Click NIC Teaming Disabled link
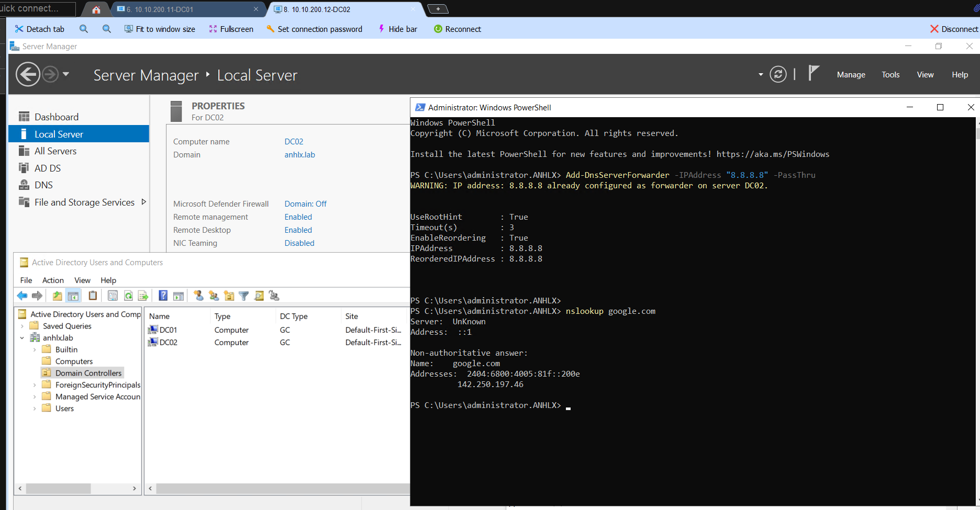Screen dimensions: 980x510 pyautogui.click(x=299, y=243)
